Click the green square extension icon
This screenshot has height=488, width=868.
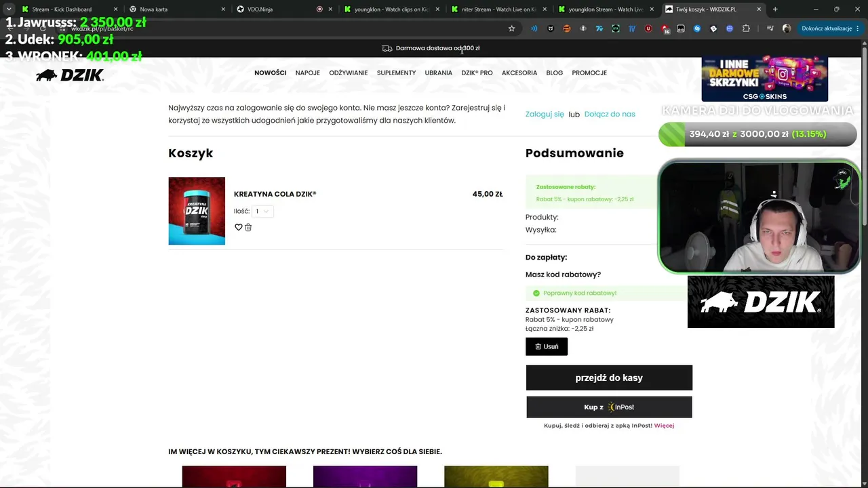[x=616, y=28]
